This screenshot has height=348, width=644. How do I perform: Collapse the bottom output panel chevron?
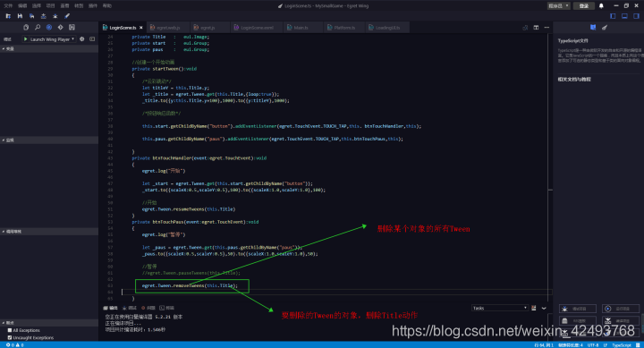(x=544, y=308)
